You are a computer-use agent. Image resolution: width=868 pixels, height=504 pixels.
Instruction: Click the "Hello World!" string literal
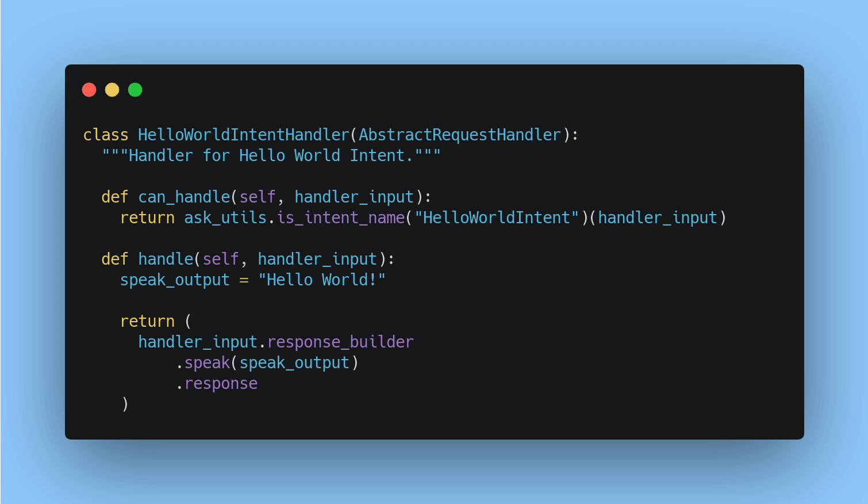[322, 280]
